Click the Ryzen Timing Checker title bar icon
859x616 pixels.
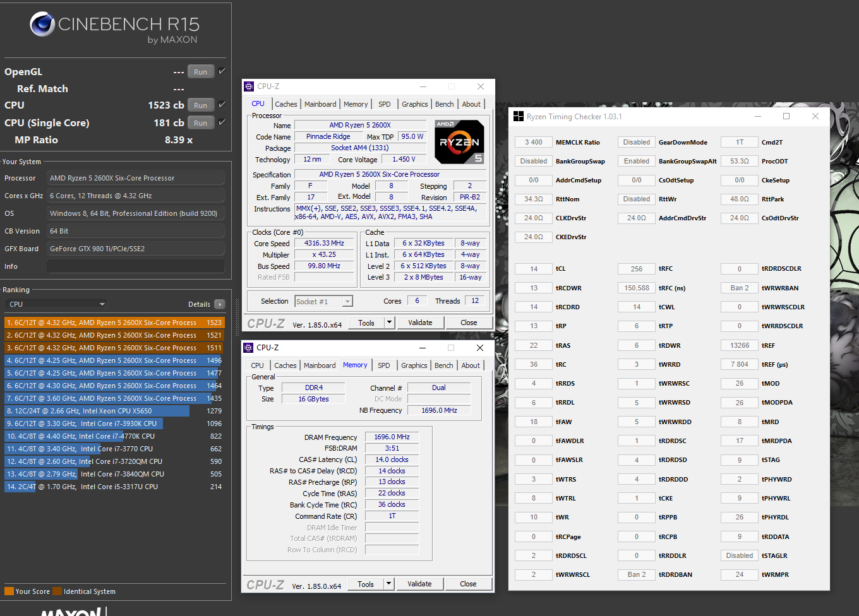pos(519,116)
